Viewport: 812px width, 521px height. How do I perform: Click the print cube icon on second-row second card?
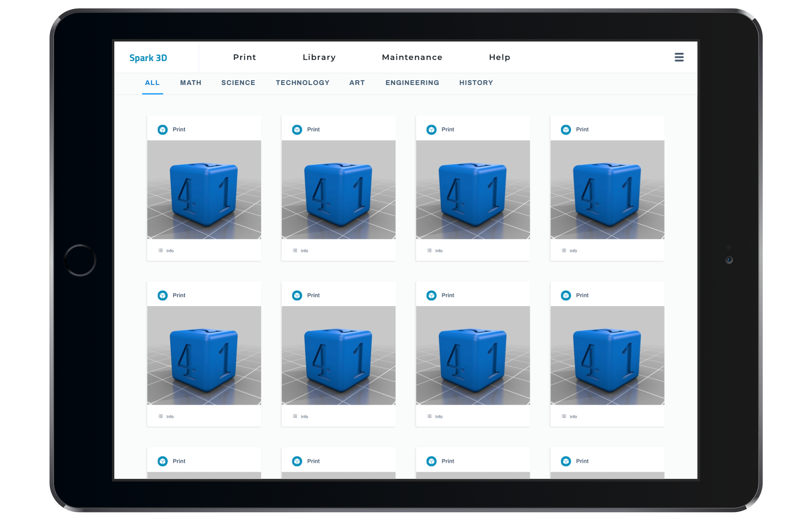pos(297,295)
